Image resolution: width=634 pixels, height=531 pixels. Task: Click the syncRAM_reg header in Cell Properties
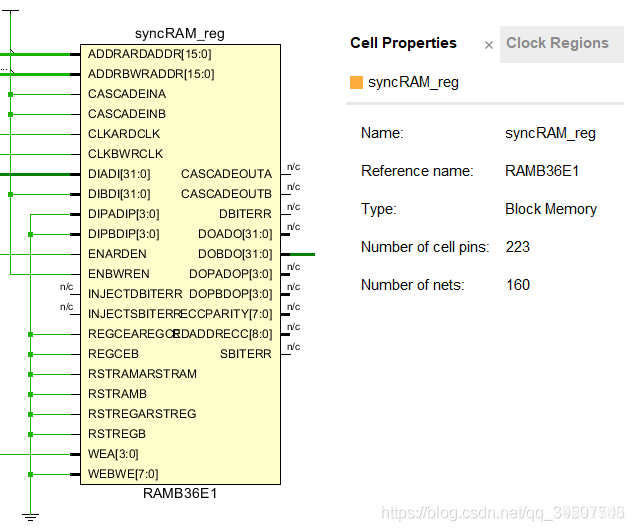pyautogui.click(x=413, y=83)
